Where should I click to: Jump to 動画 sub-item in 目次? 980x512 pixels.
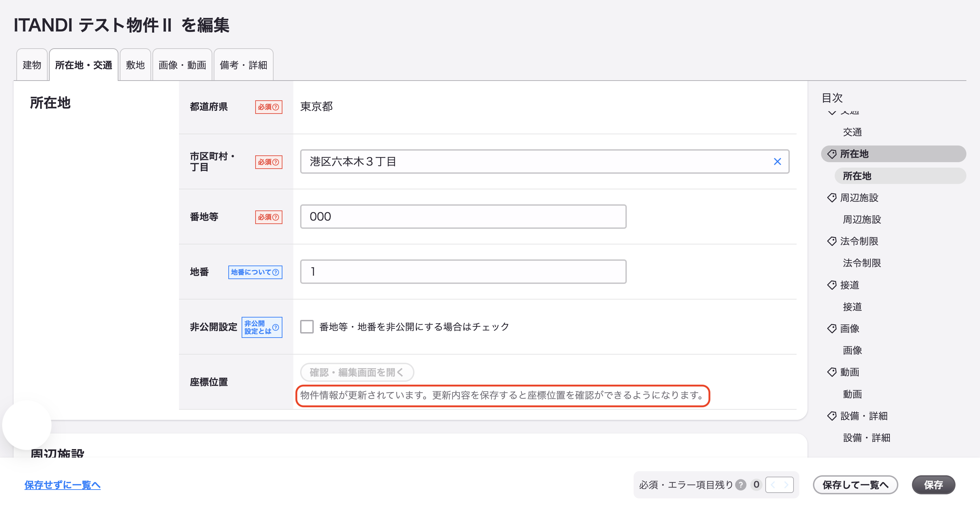852,394
